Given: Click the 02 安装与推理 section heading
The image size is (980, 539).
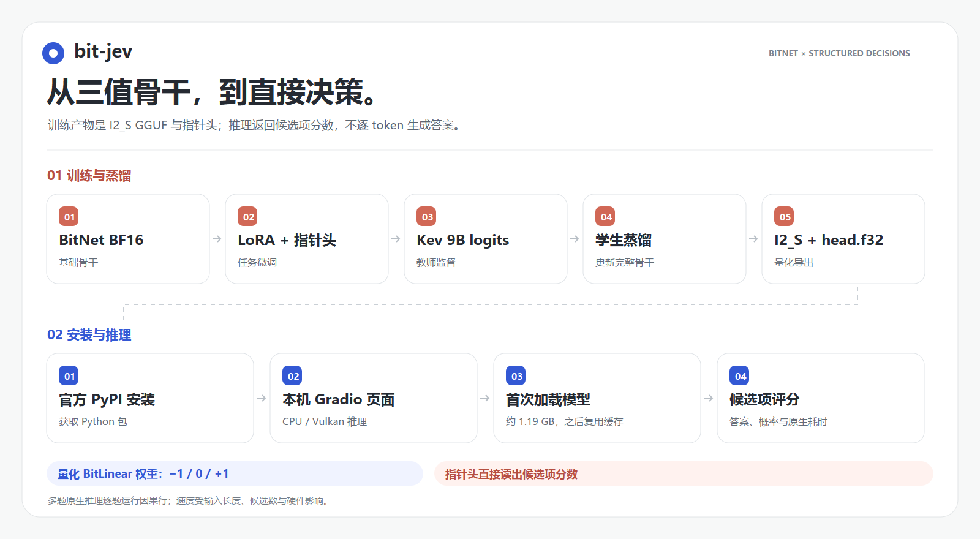Looking at the screenshot, I should [x=89, y=335].
